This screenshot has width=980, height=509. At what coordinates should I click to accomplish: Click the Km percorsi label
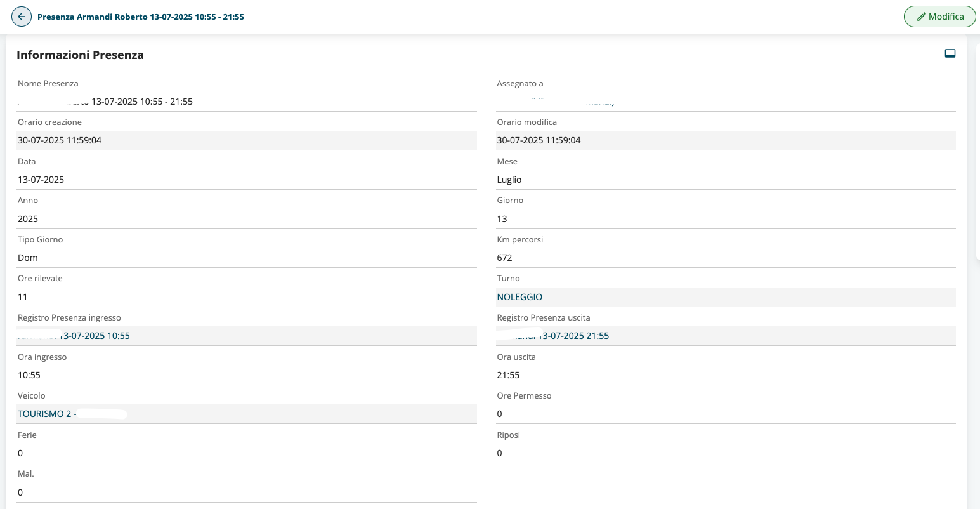tap(520, 239)
